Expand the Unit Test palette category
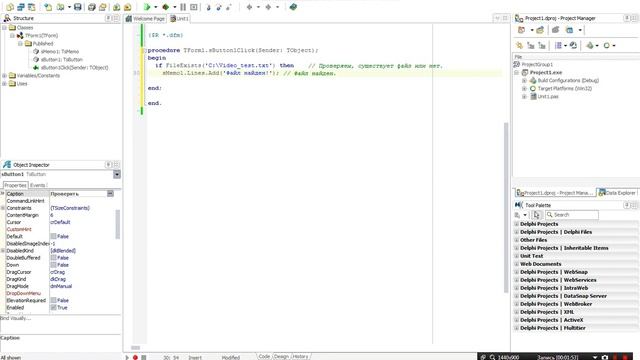 tap(516, 256)
